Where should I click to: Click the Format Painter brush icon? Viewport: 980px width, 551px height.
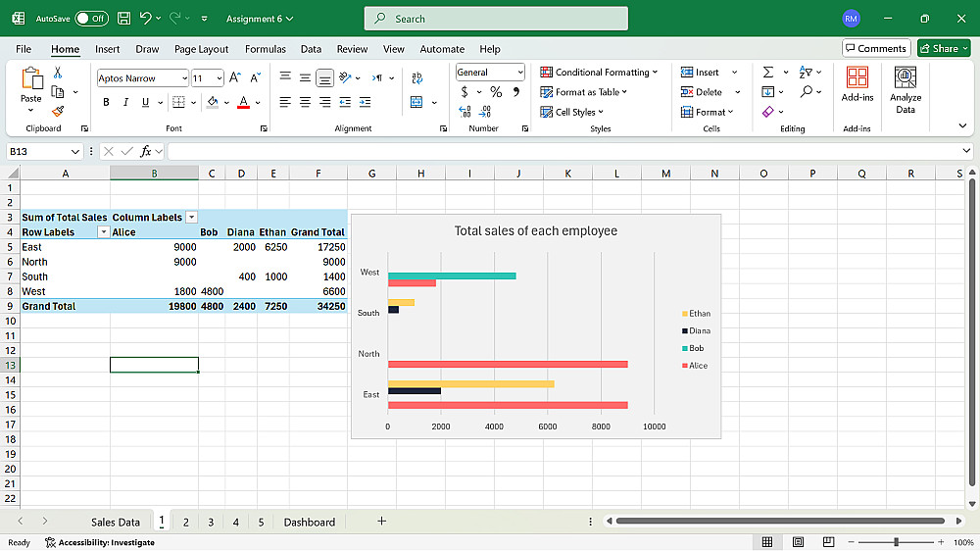(x=58, y=112)
